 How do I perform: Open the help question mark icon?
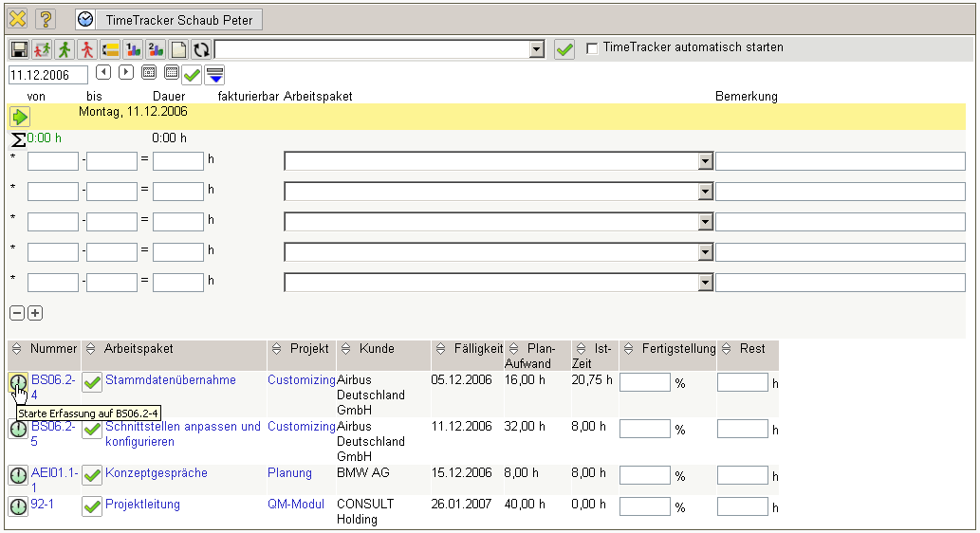(46, 19)
